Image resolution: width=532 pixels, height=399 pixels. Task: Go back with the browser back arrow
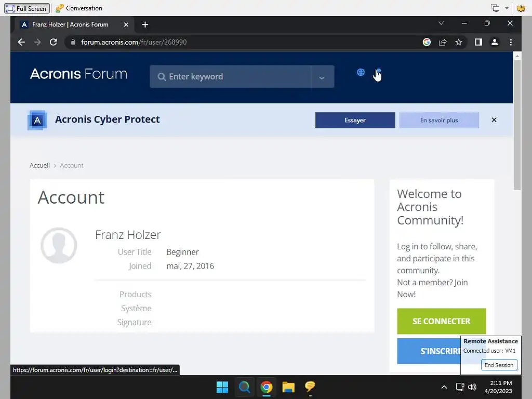click(x=21, y=42)
